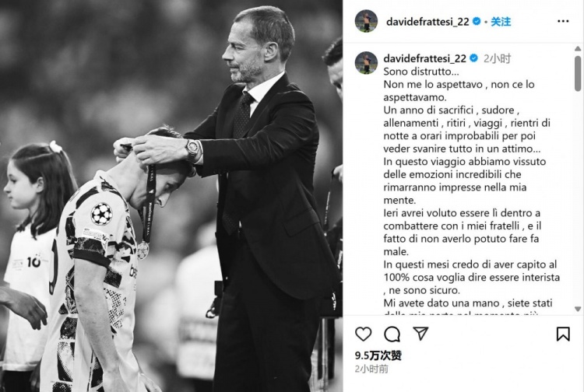Click the black-and-white medal ceremony photo
The image size is (584, 392).
coord(171,196)
